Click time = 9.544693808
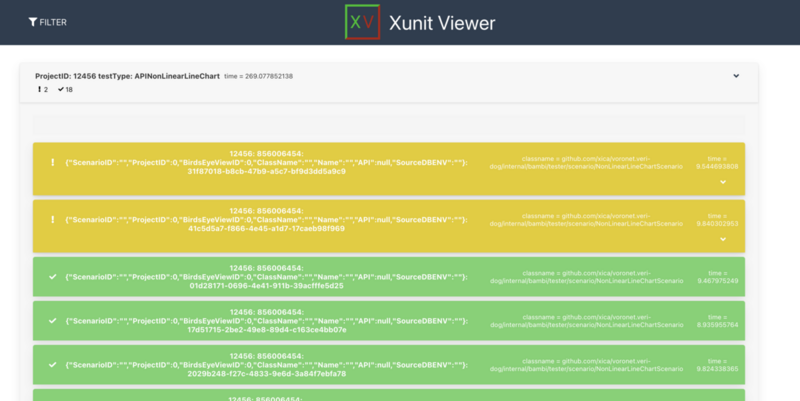This screenshot has width=800, height=401. point(717,162)
